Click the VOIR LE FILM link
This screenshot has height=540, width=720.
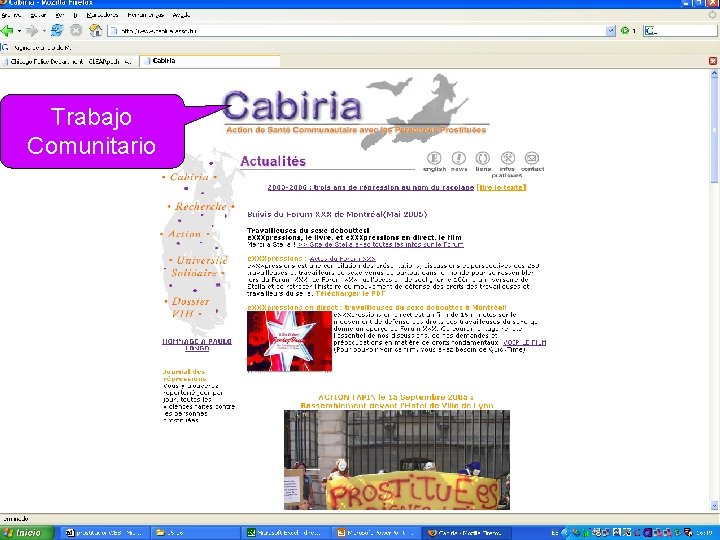pyautogui.click(x=524, y=343)
